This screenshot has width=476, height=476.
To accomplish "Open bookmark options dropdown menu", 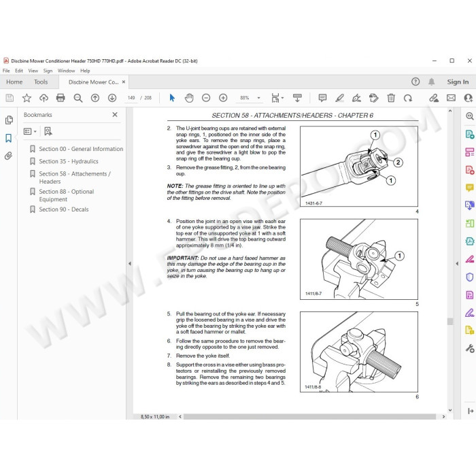I will 30,131.
